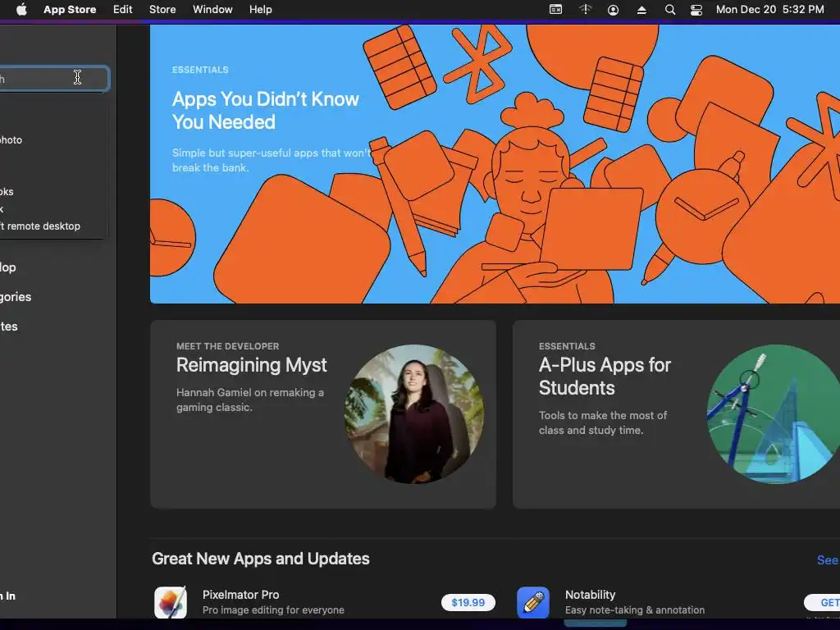Screen dimensions: 840x630
Task: Click the user account menu bar icon
Action: [x=613, y=10]
